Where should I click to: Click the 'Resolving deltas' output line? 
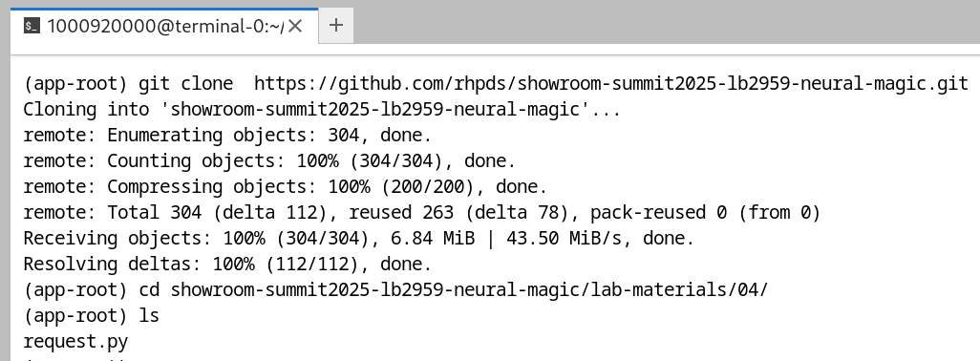click(x=227, y=264)
